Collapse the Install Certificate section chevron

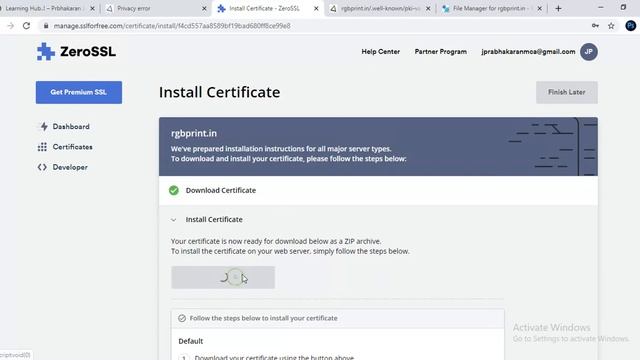coord(173,220)
